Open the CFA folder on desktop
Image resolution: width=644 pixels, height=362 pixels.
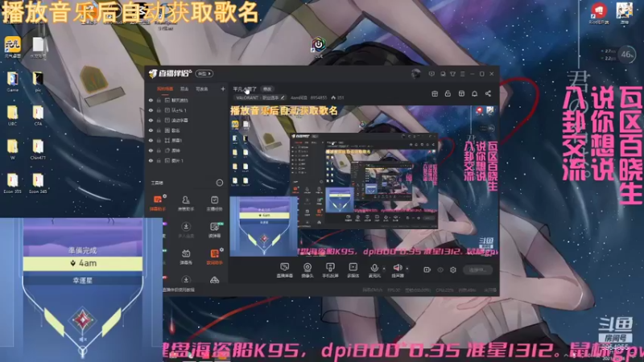[x=38, y=115]
